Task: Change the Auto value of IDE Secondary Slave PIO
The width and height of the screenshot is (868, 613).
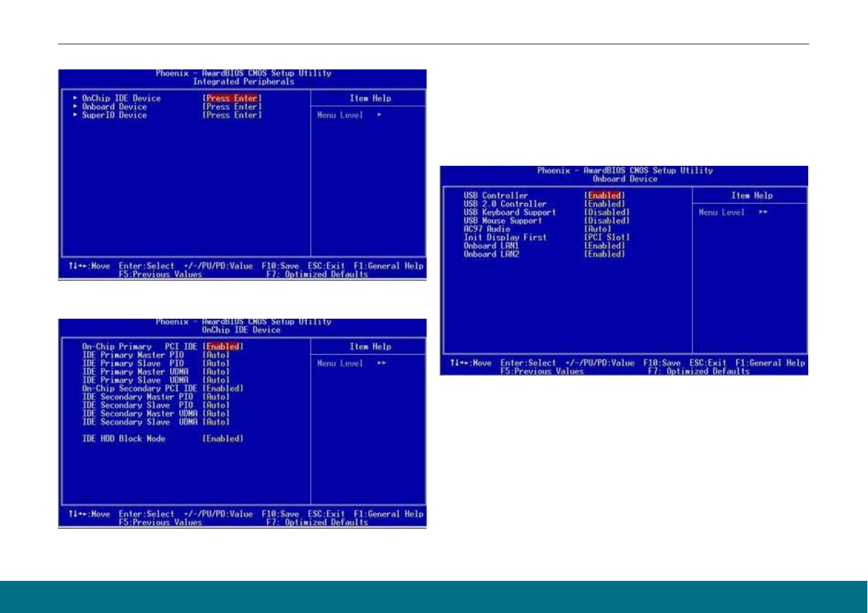Action: click(216, 405)
